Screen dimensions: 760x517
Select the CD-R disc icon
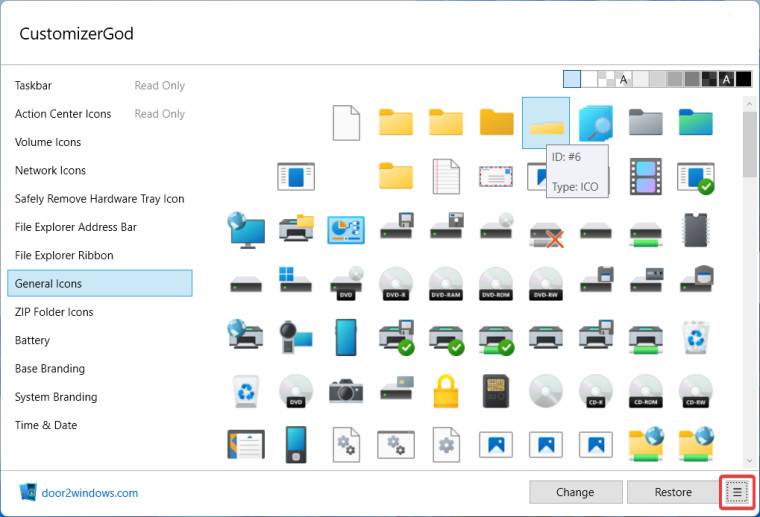(x=596, y=391)
